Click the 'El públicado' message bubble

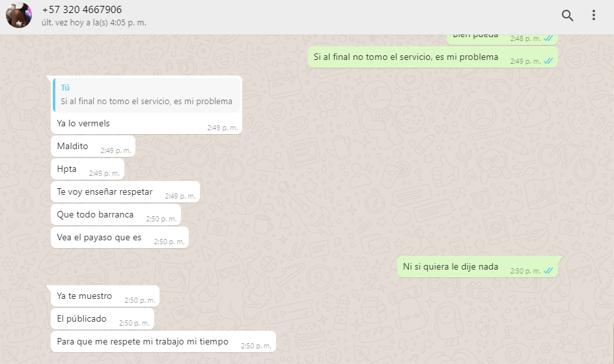click(103, 319)
